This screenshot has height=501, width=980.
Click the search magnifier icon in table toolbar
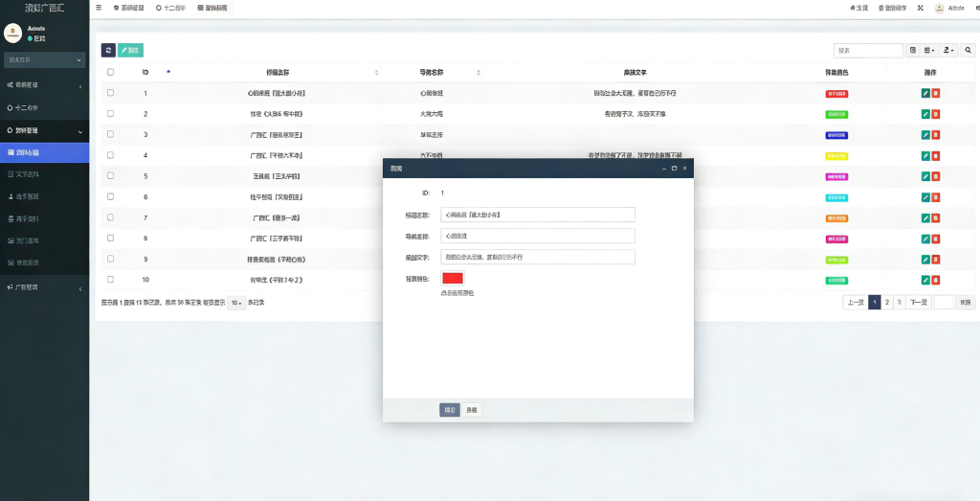pos(968,50)
